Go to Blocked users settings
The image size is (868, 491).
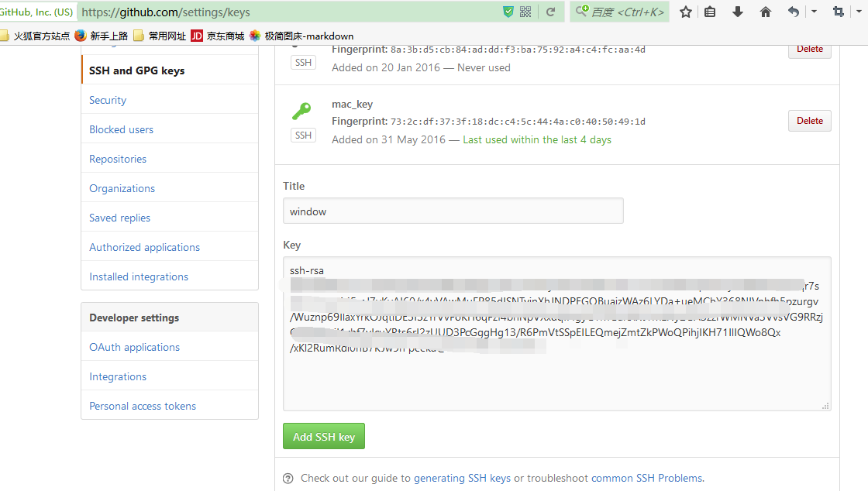(121, 129)
